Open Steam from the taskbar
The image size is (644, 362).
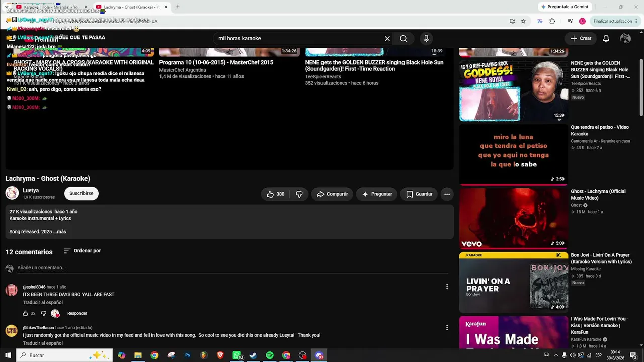click(x=253, y=355)
